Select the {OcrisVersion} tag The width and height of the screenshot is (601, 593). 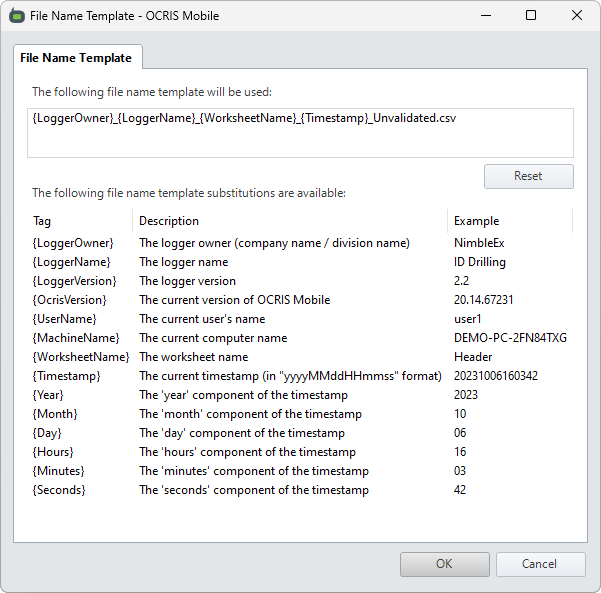tap(69, 300)
